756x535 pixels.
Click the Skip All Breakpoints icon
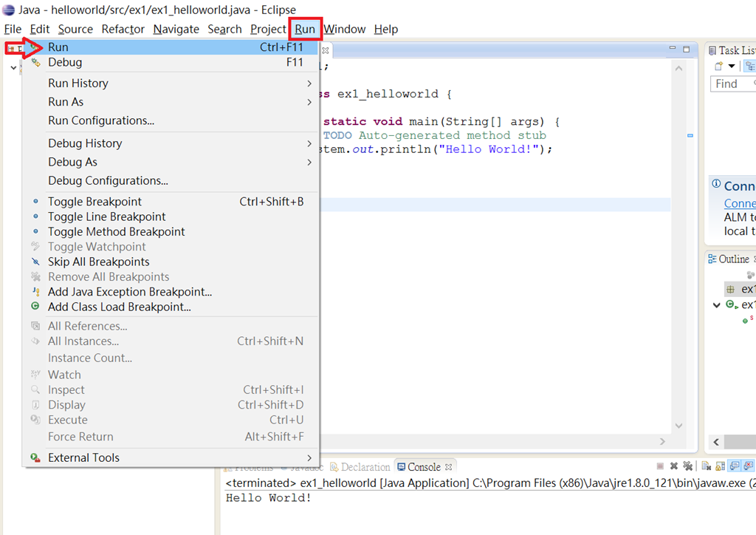(35, 262)
